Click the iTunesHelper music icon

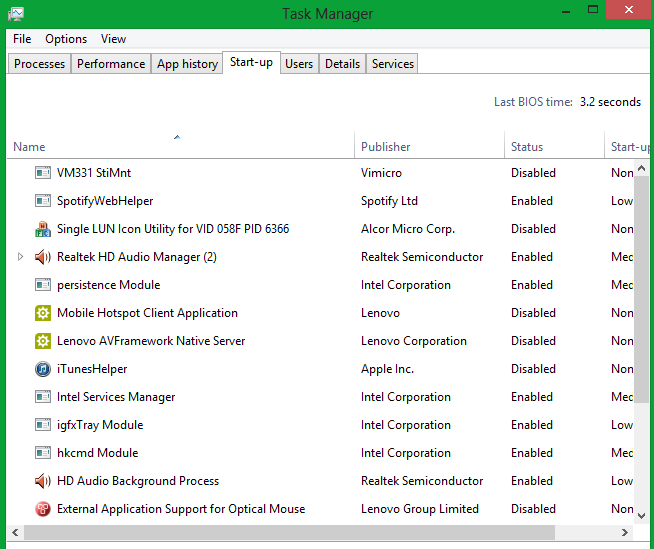coord(43,369)
